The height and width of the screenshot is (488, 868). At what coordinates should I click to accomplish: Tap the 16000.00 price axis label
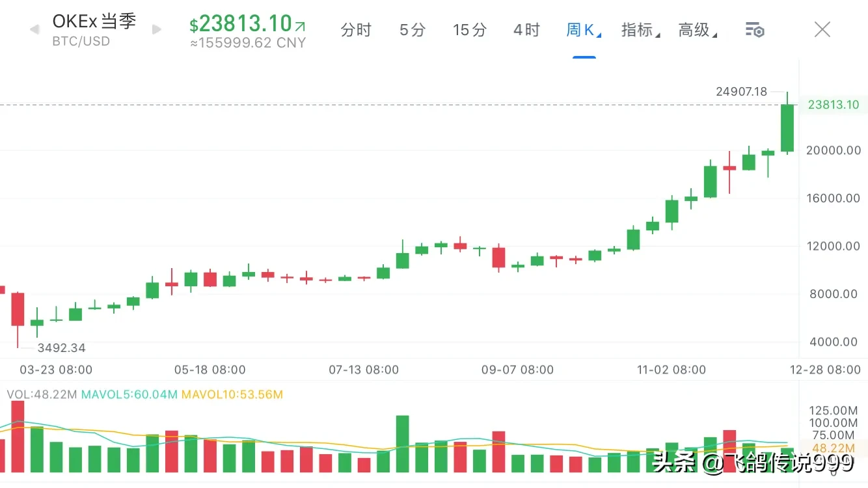click(835, 198)
